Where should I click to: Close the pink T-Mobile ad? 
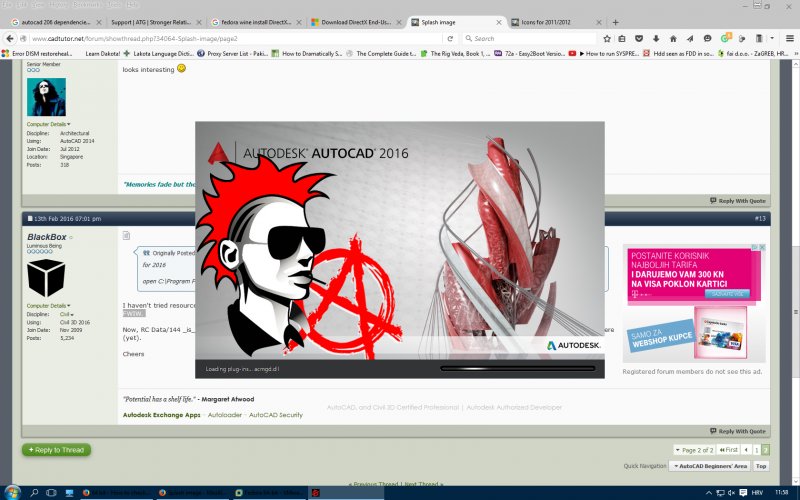point(762,247)
